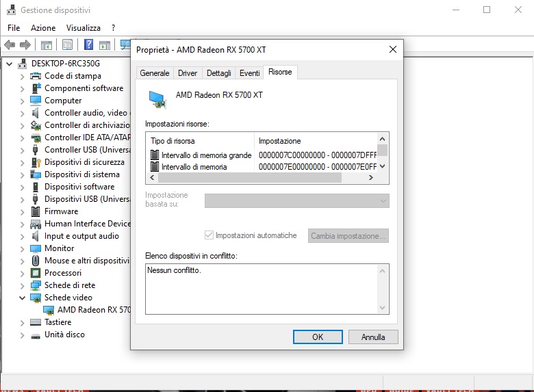This screenshot has height=392, width=534.
Task: Click the AMD Radeon device icon in tree
Action: (x=49, y=310)
